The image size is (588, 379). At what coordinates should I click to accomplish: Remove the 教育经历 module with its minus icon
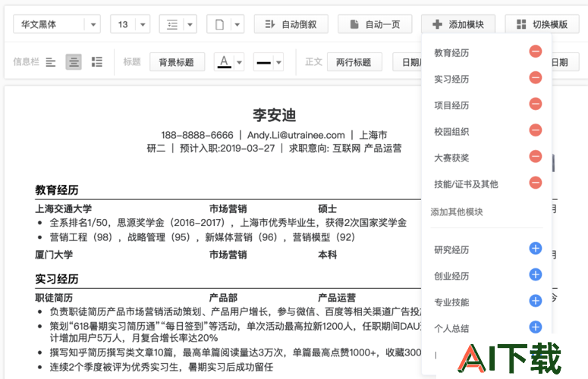coord(535,52)
